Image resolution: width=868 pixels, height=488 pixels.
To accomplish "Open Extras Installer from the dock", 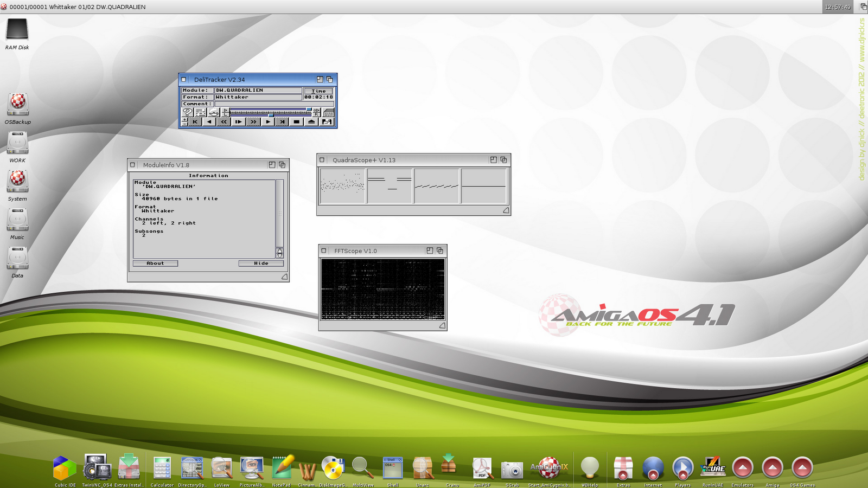I will 129,467.
